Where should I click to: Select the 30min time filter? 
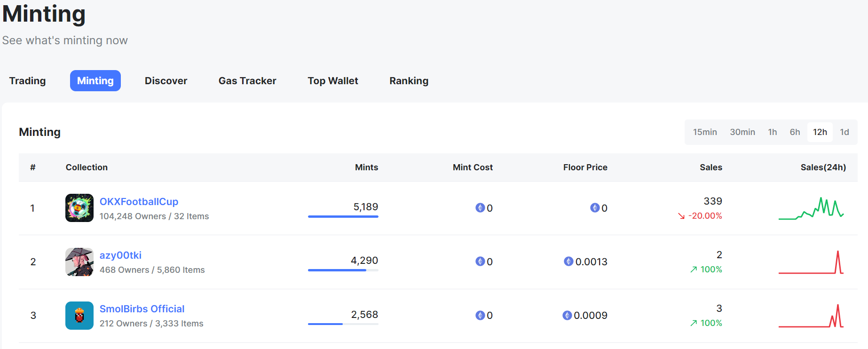tap(742, 132)
